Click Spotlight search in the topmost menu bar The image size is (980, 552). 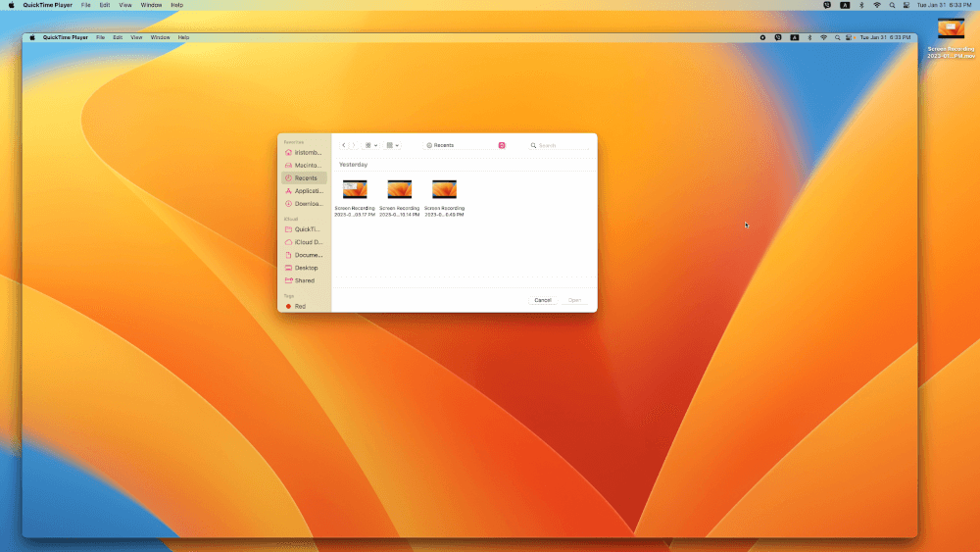891,5
